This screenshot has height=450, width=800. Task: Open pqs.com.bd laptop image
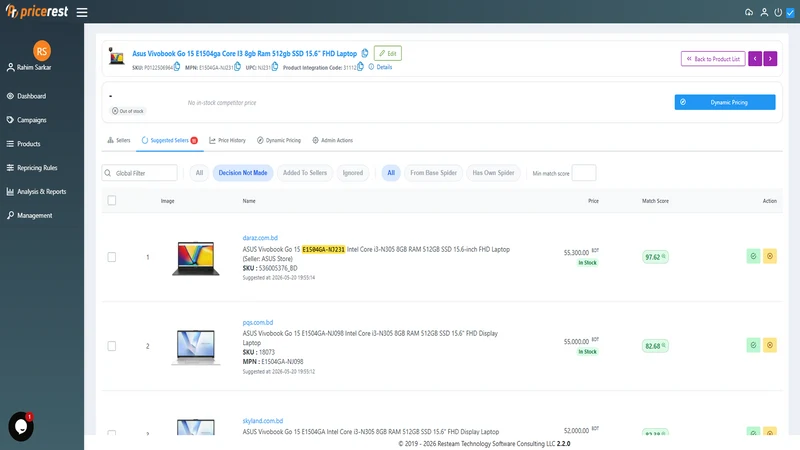tap(196, 347)
